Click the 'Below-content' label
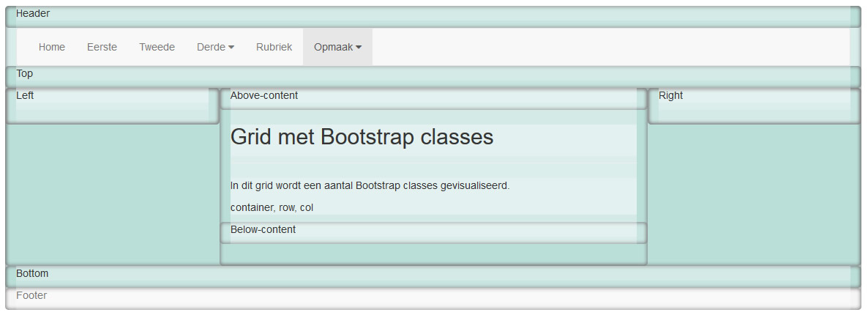The height and width of the screenshot is (315, 868). (x=263, y=229)
